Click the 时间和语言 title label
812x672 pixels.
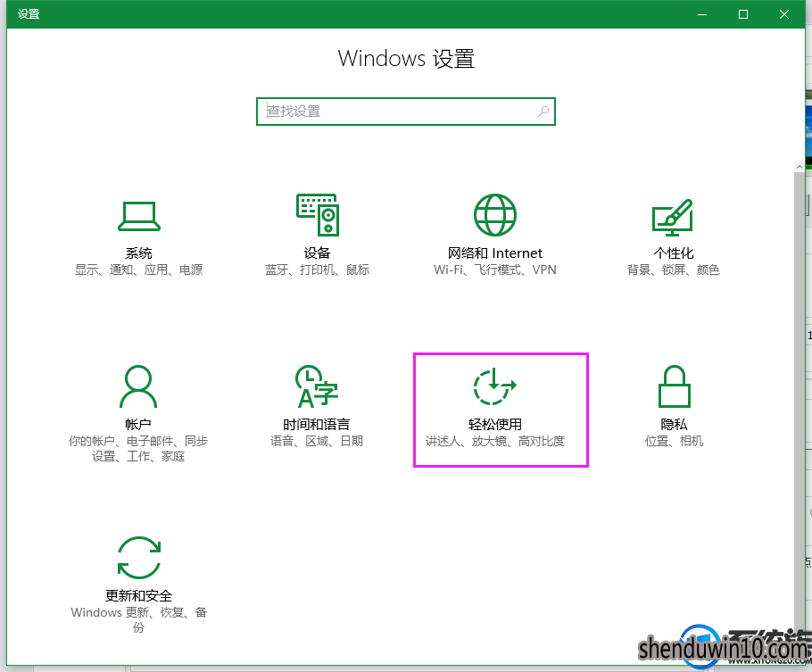(x=317, y=425)
